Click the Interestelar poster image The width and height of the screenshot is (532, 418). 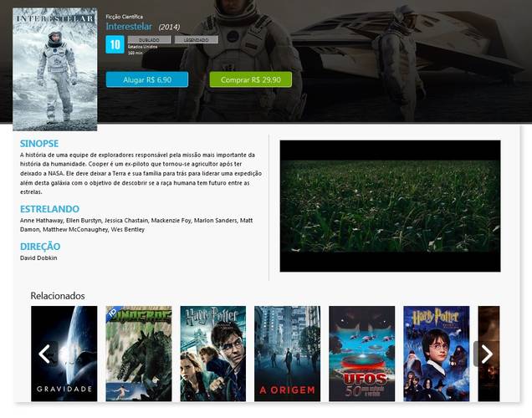click(55, 69)
